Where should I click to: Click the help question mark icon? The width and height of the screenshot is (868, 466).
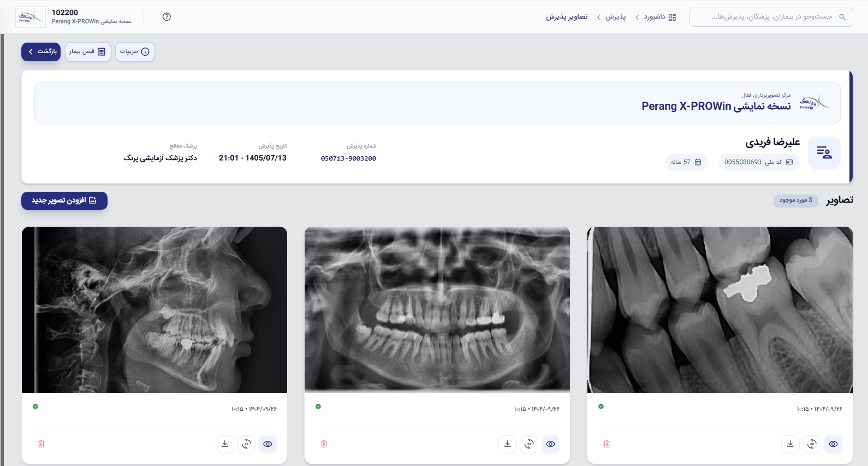pos(167,17)
